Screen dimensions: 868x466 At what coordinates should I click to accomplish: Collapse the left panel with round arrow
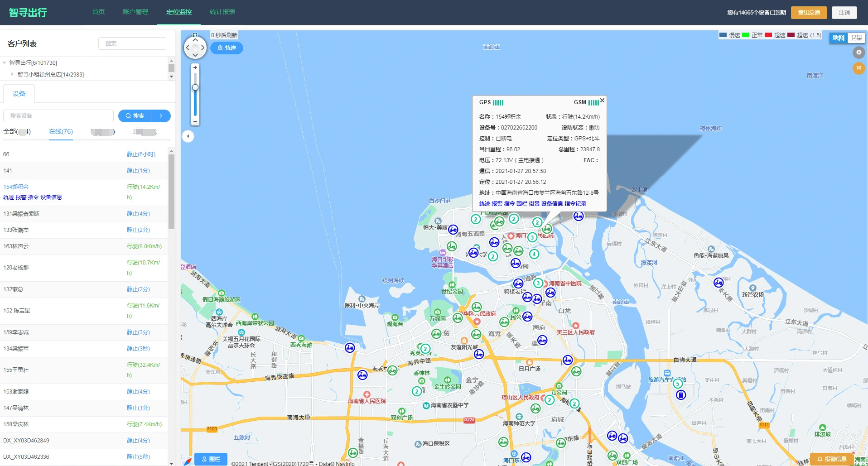coord(188,136)
